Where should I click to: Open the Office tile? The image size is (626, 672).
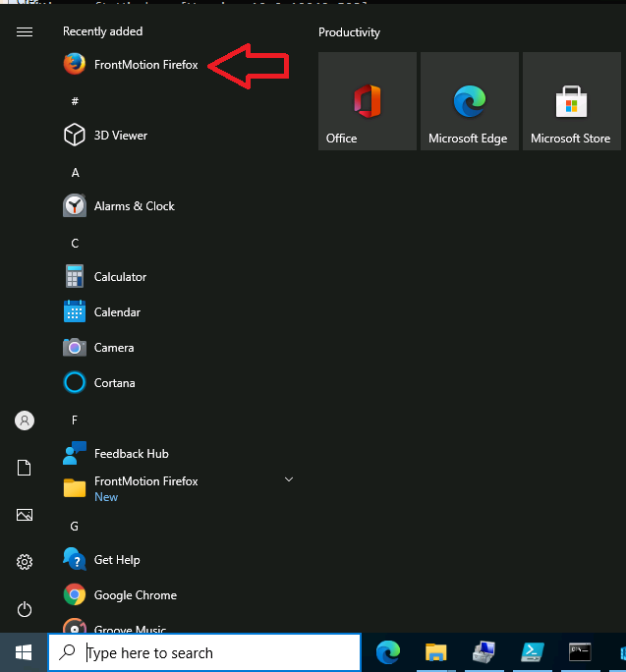(x=368, y=101)
